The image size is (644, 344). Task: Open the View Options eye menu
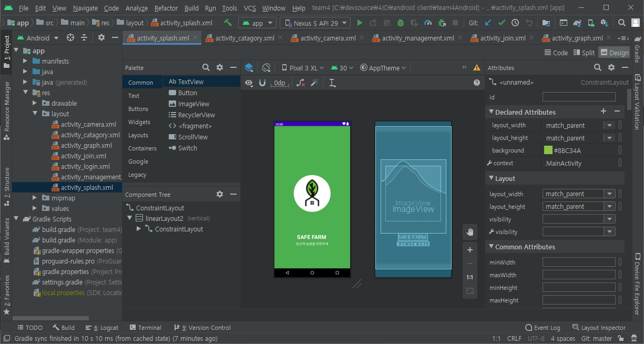tap(249, 83)
